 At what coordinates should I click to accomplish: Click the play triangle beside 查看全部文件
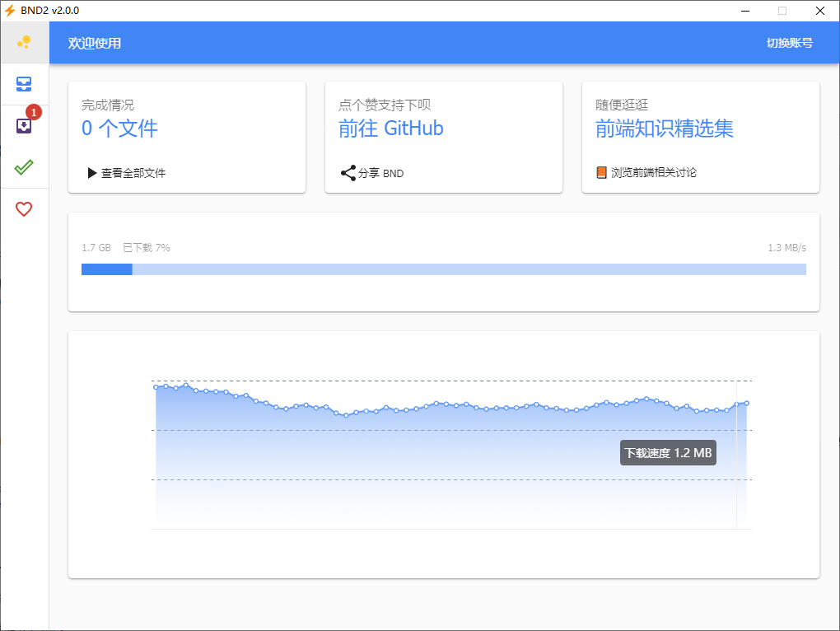[92, 173]
